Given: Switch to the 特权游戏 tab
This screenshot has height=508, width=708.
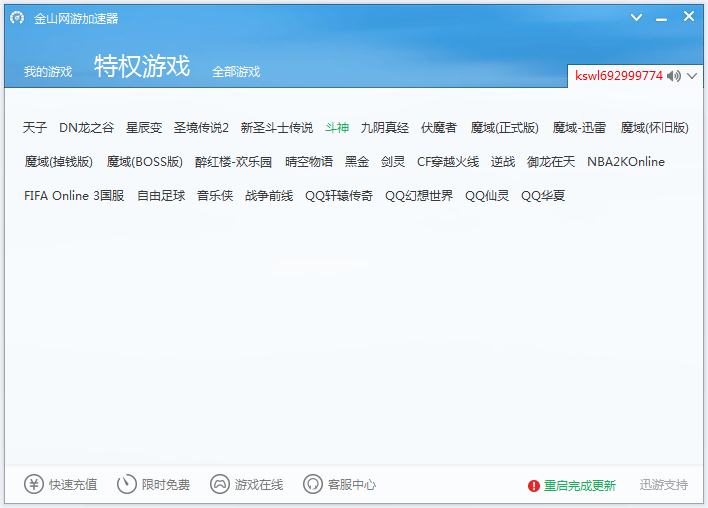Looking at the screenshot, I should (142, 66).
